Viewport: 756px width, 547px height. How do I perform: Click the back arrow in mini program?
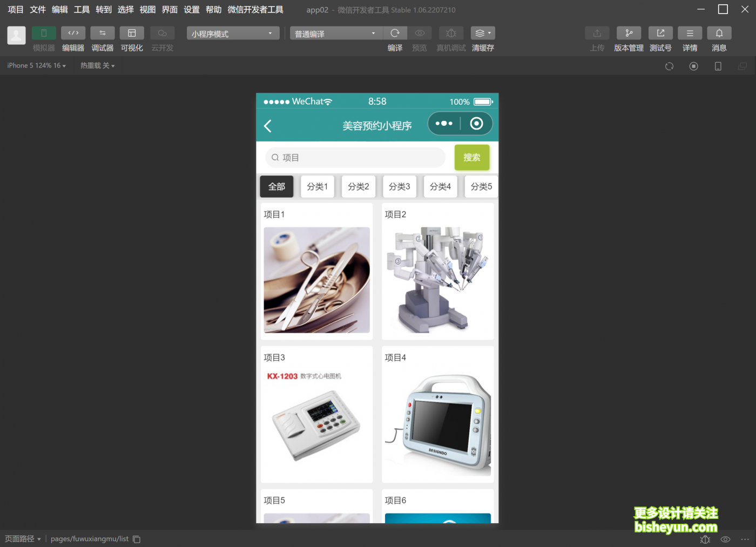(267, 126)
